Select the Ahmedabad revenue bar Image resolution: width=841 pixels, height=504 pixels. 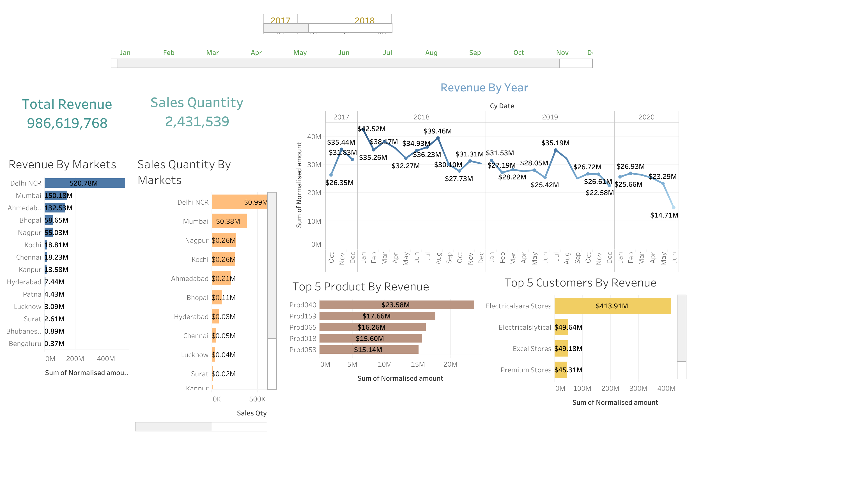pos(54,207)
